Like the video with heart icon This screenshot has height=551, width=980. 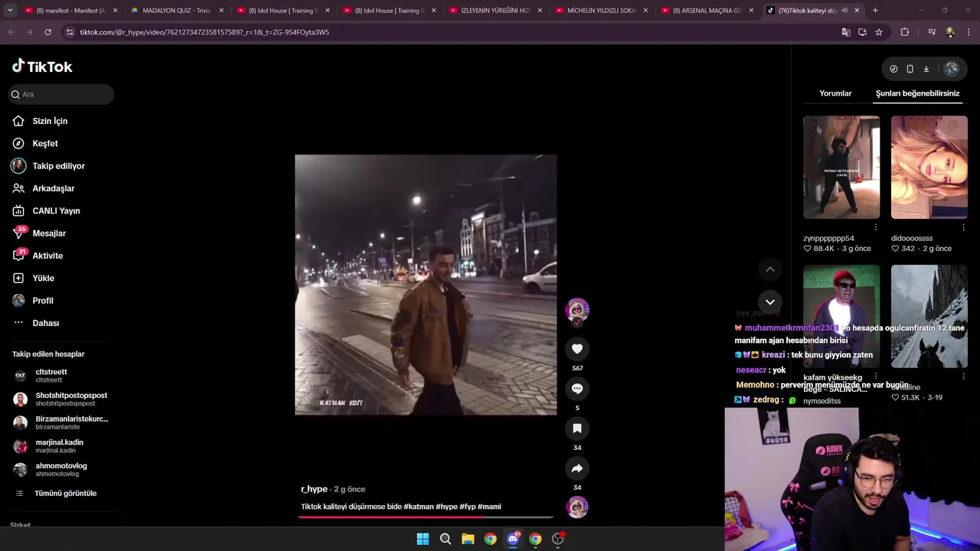(577, 349)
